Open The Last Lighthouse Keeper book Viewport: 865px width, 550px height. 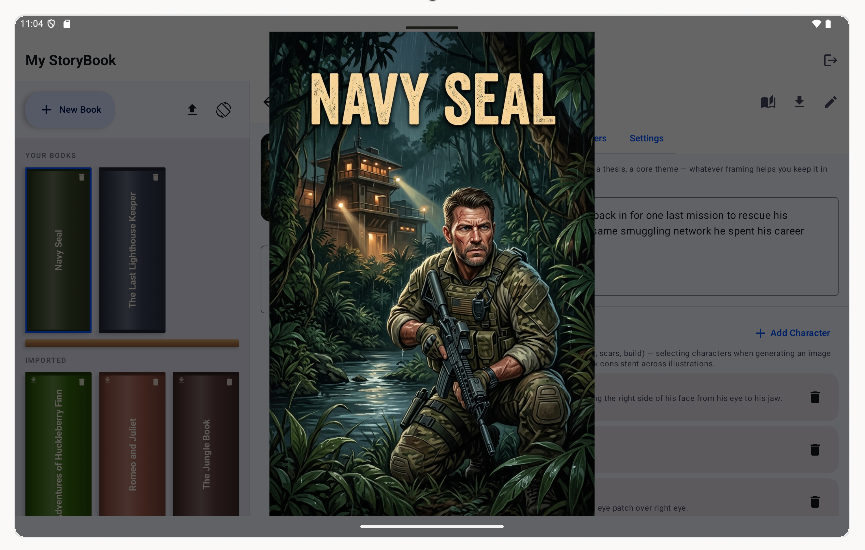coord(132,250)
